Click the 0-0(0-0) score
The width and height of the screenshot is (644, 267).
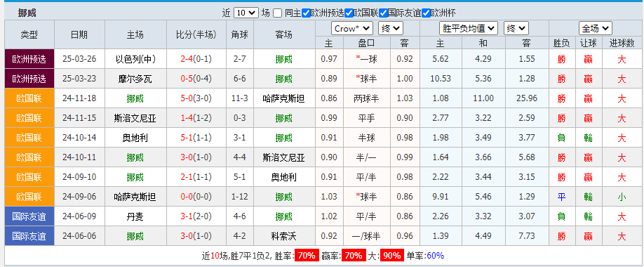(x=196, y=197)
